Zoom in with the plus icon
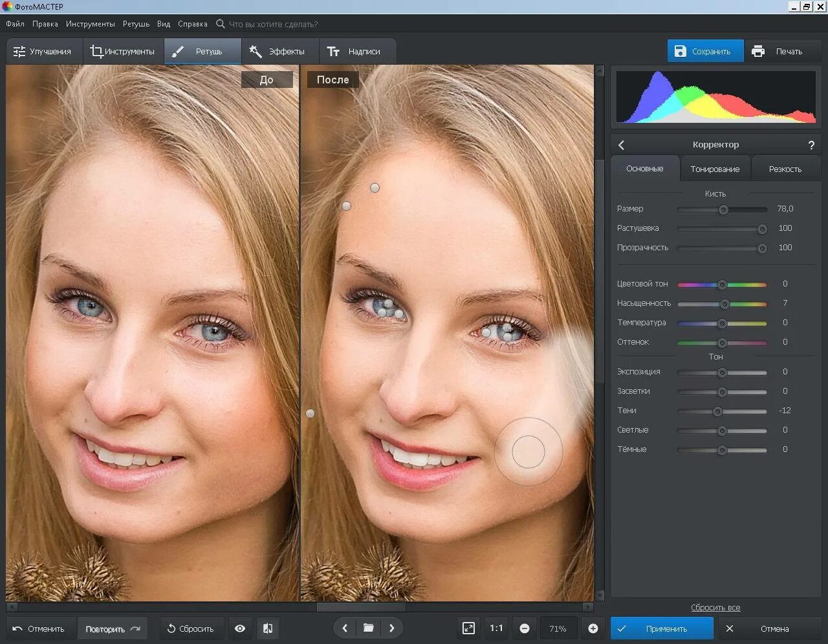828x644 pixels. click(593, 628)
